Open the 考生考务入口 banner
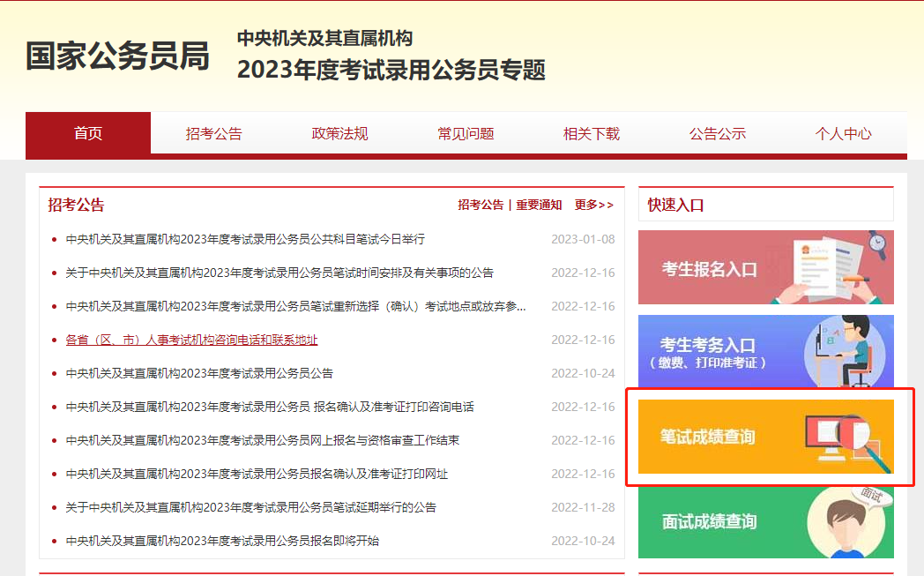This screenshot has height=576, width=924. coord(765,352)
